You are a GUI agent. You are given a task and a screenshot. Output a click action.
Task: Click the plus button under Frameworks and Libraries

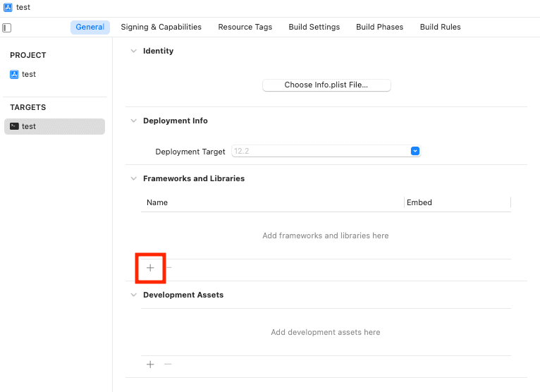150,268
